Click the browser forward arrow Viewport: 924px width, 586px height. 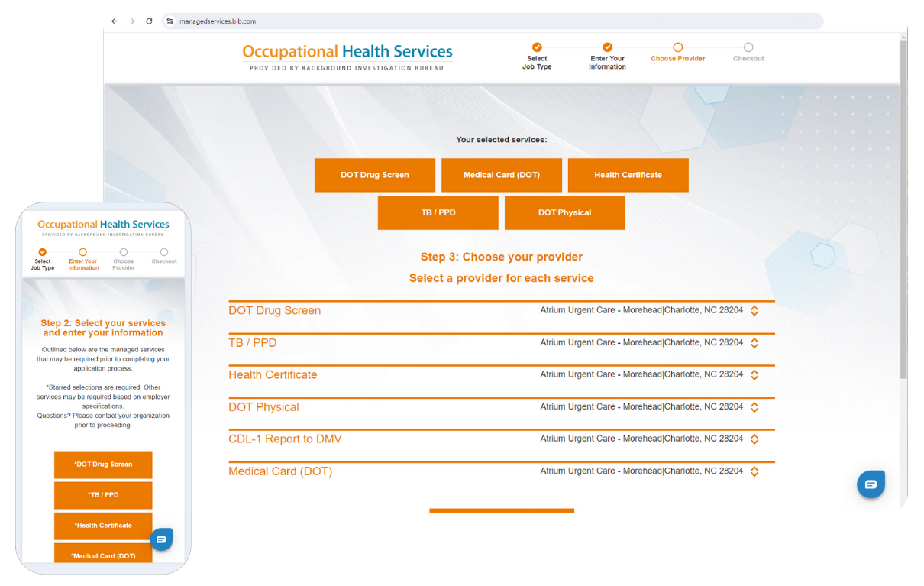131,21
